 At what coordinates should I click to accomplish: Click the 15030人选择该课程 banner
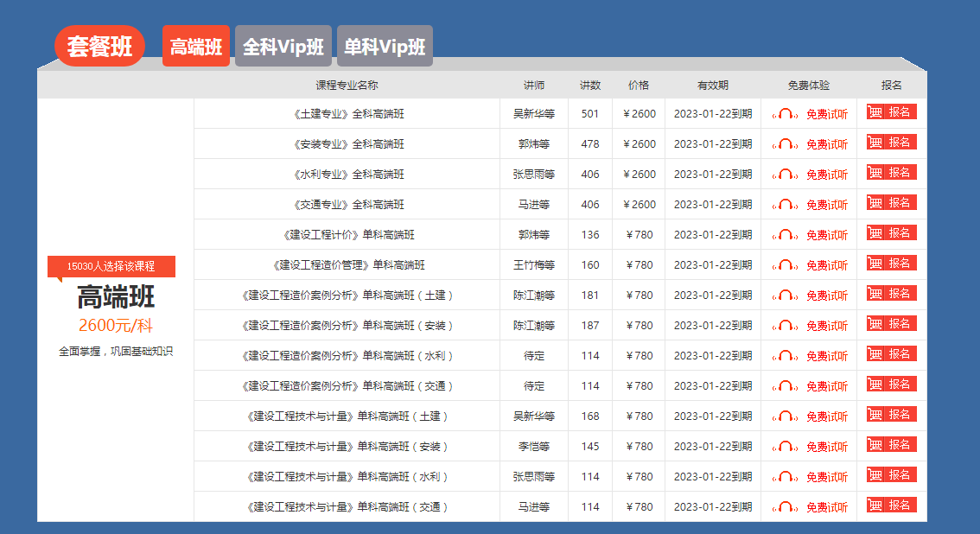[x=111, y=266]
